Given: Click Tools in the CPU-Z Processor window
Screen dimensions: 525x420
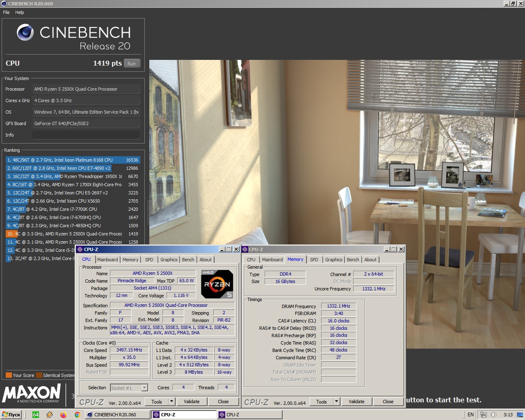Looking at the screenshot, I should click(x=157, y=402).
